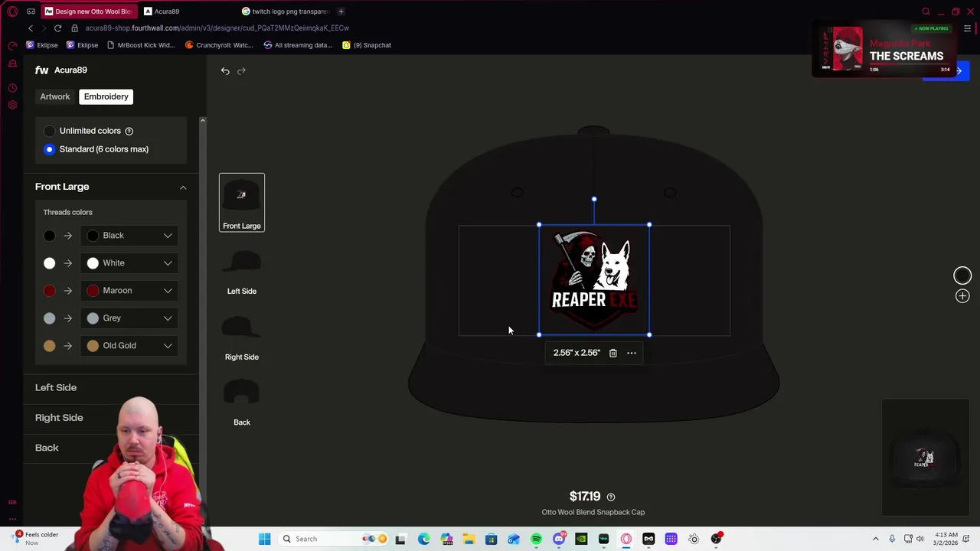Image resolution: width=980 pixels, height=551 pixels.
Task: Click the cap preview thumbnail bottom right
Action: coord(925,458)
